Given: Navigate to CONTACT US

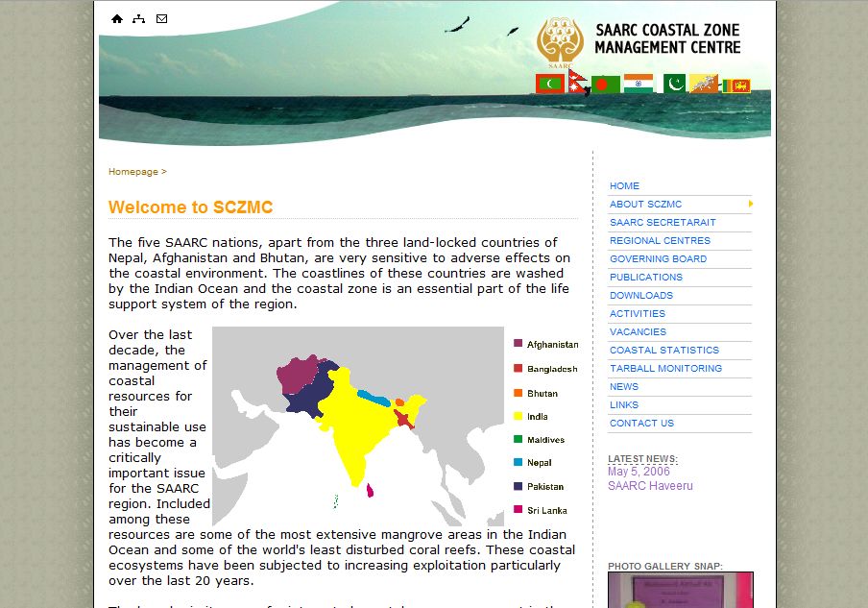Looking at the screenshot, I should click(641, 424).
